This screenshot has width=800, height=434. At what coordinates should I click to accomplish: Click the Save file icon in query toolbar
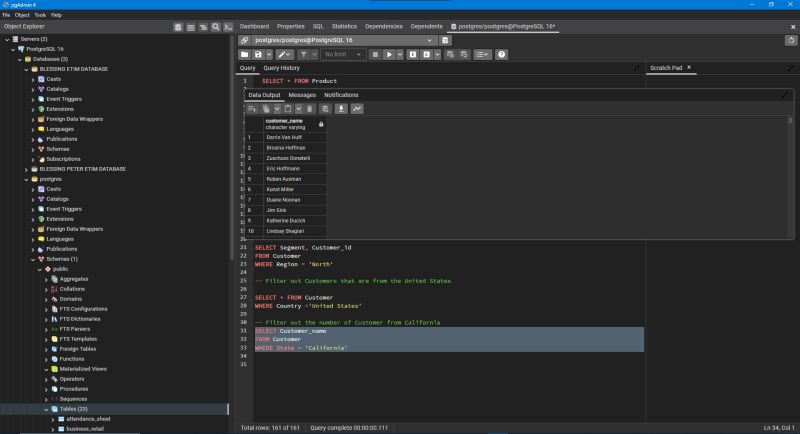pos(258,54)
